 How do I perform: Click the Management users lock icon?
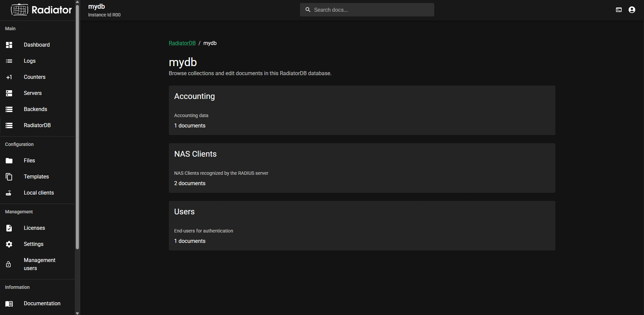8,264
